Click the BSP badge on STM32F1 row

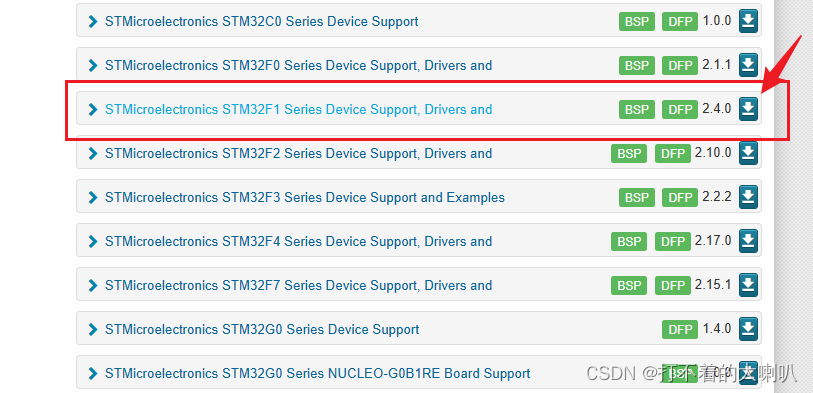coord(637,109)
